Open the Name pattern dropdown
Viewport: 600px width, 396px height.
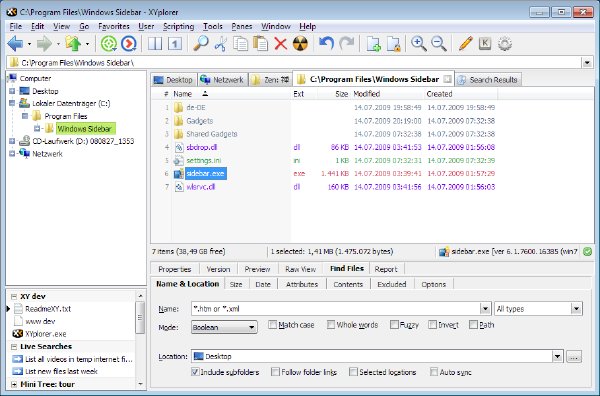click(x=485, y=308)
